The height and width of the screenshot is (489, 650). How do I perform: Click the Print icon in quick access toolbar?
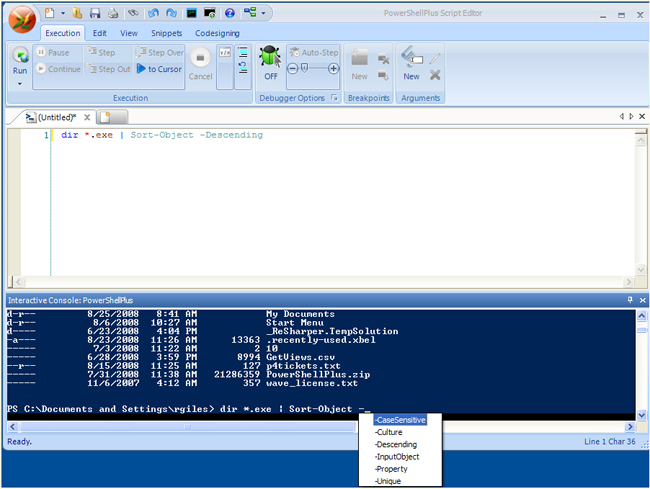click(112, 13)
